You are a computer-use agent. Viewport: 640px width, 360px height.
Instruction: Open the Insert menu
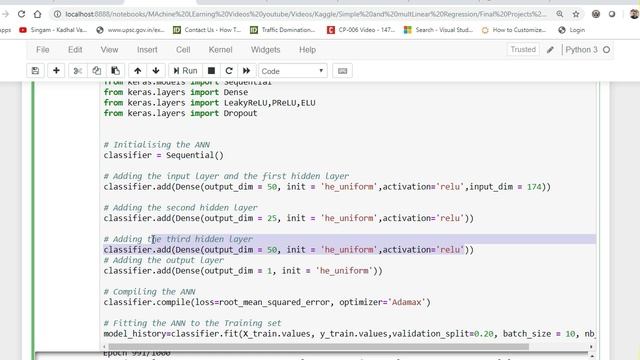click(147, 50)
